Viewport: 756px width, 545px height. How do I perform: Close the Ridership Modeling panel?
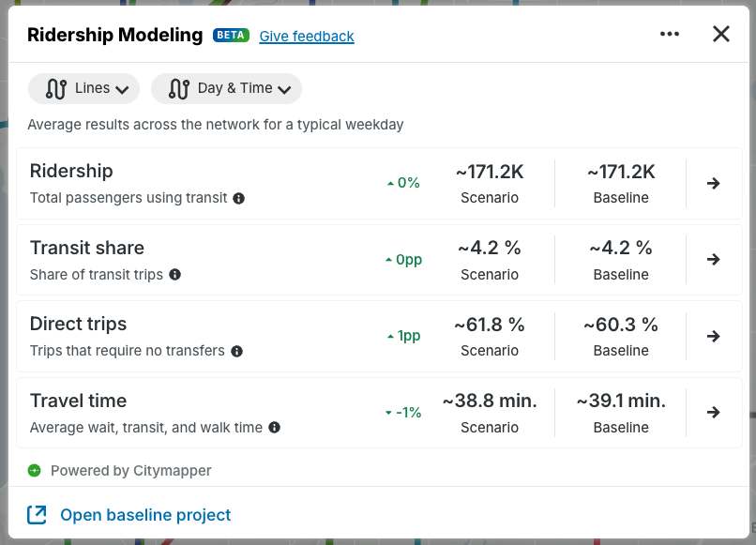[x=720, y=35]
